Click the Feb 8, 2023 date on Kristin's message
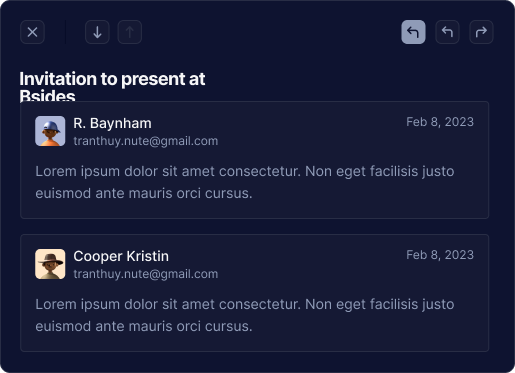Screen dimensions: 515x373 click(x=440, y=255)
